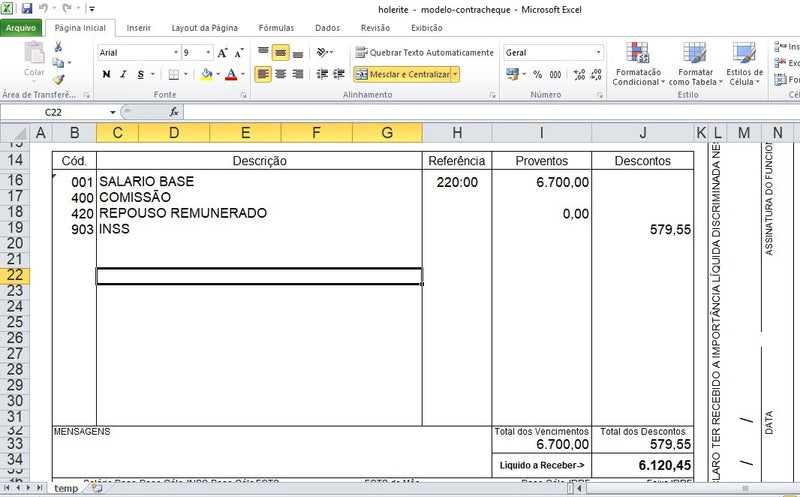
Task: Click the thousands separator 000 icon
Action: [x=554, y=74]
